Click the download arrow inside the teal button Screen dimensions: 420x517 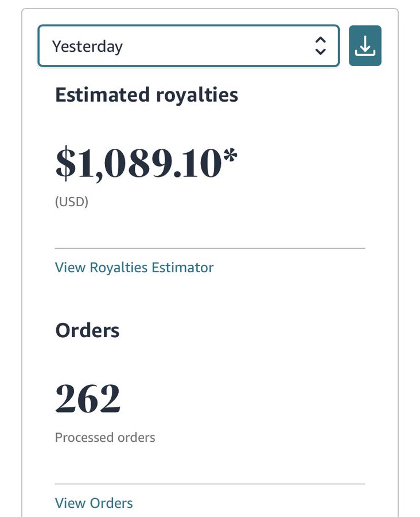click(x=365, y=45)
